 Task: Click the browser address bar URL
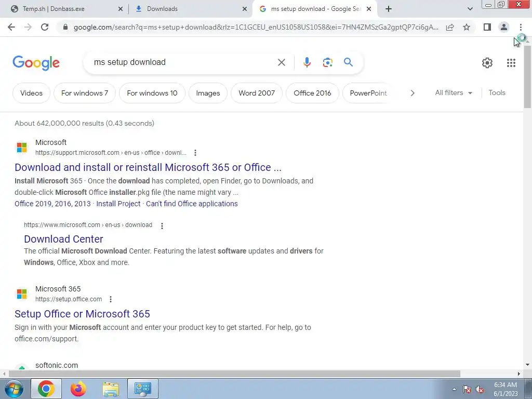click(256, 27)
